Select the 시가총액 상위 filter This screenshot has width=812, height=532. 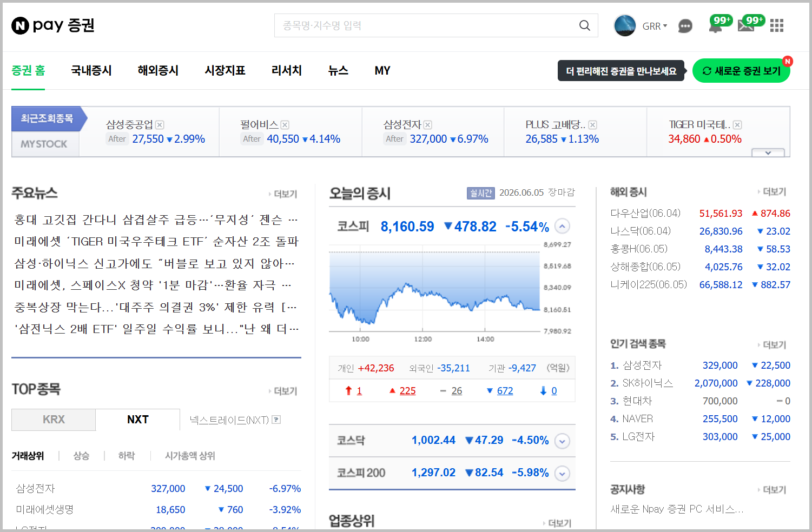click(190, 456)
